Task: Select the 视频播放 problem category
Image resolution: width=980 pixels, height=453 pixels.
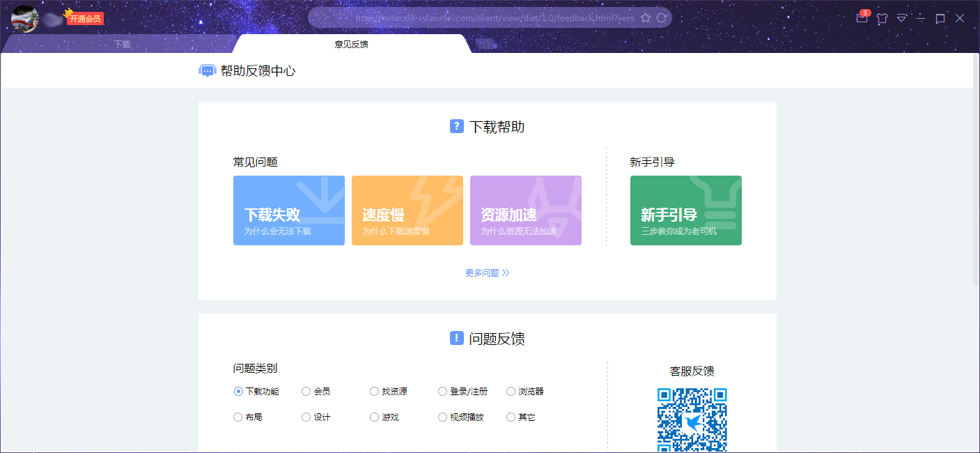Action: coord(442,416)
